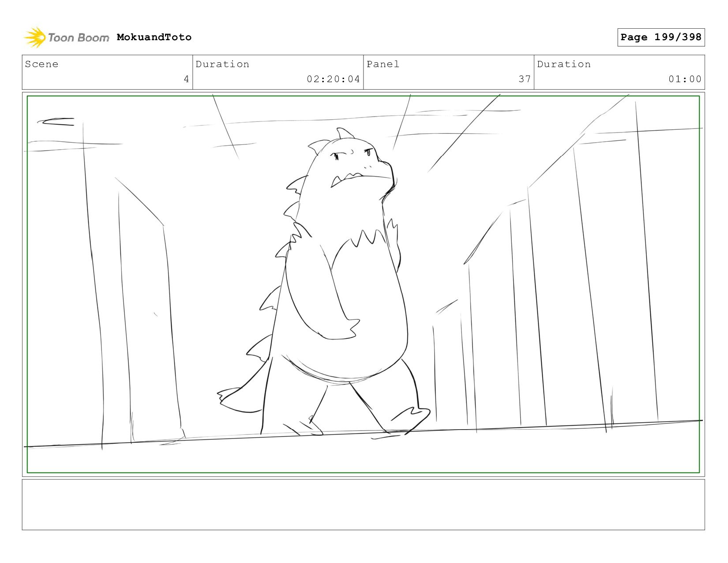Viewport: 728px width, 563px height.
Task: Click the scene duration 02:20:04
Action: click(334, 79)
